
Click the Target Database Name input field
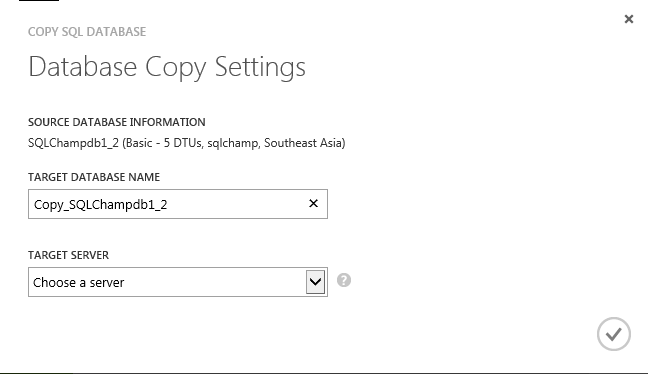tap(178, 204)
